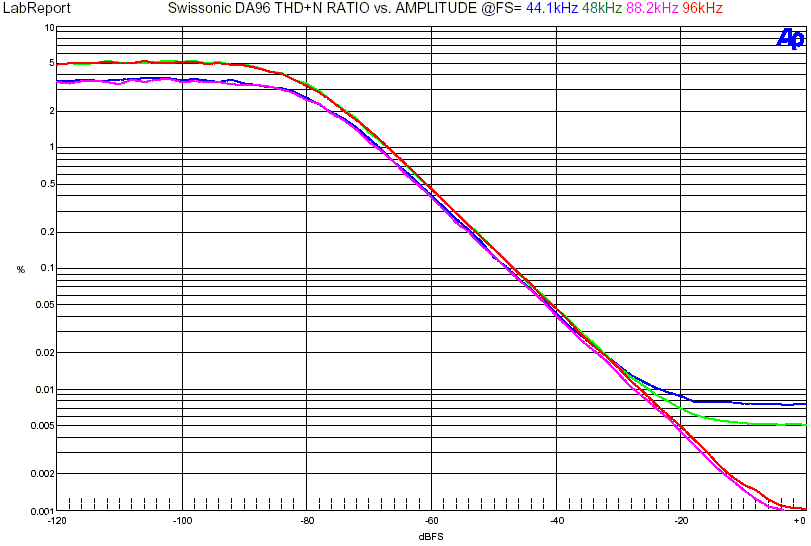Click the -60 x-axis tick label
The height and width of the screenshot is (546, 811).
tap(432, 521)
